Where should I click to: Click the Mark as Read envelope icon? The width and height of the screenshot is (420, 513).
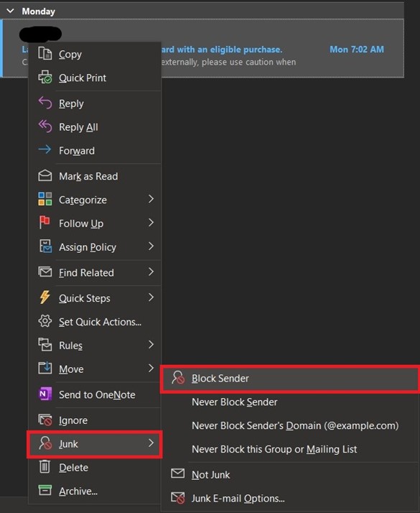pyautogui.click(x=45, y=176)
